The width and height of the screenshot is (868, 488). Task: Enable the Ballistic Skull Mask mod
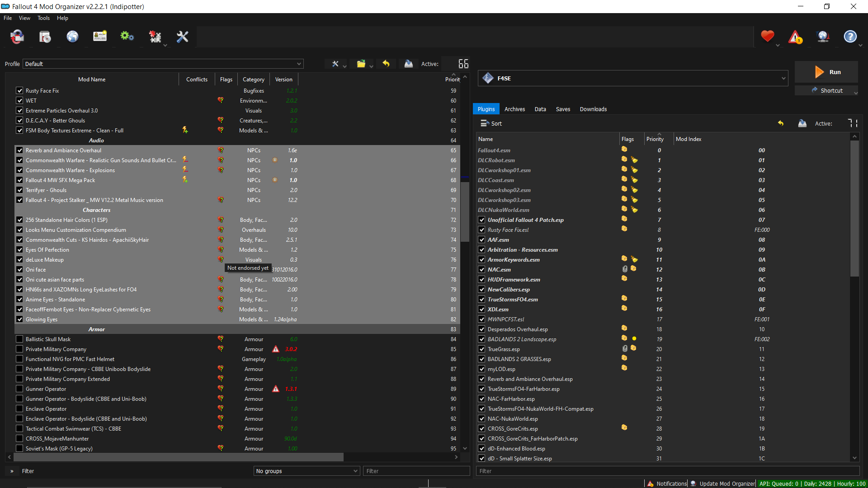19,339
